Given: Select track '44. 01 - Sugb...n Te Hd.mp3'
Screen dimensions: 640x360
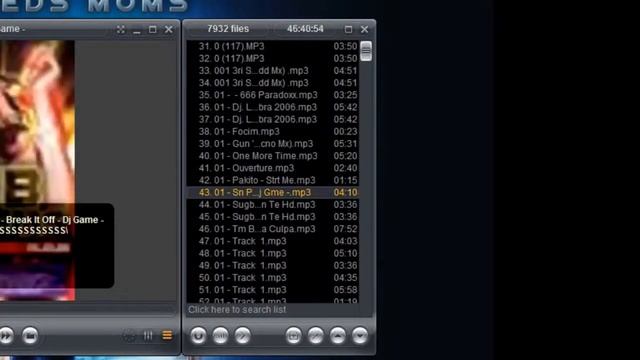Looking at the screenshot, I should point(273,204).
